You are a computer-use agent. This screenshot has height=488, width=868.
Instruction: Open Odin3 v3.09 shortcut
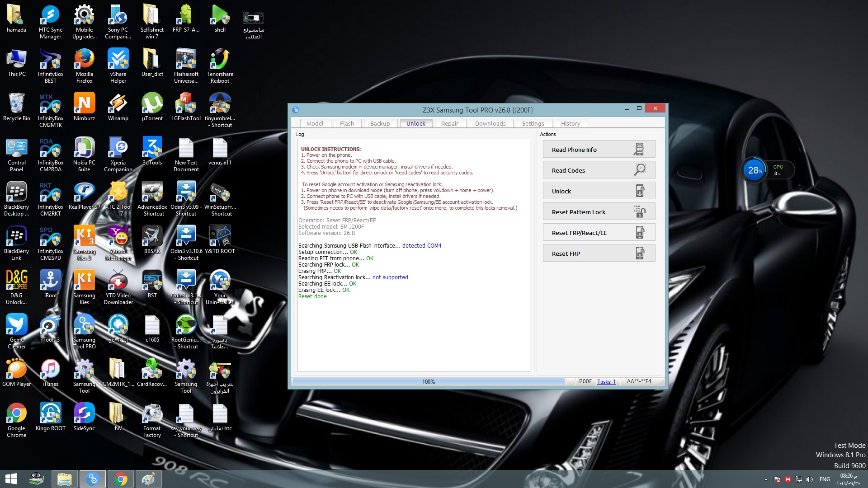186,199
